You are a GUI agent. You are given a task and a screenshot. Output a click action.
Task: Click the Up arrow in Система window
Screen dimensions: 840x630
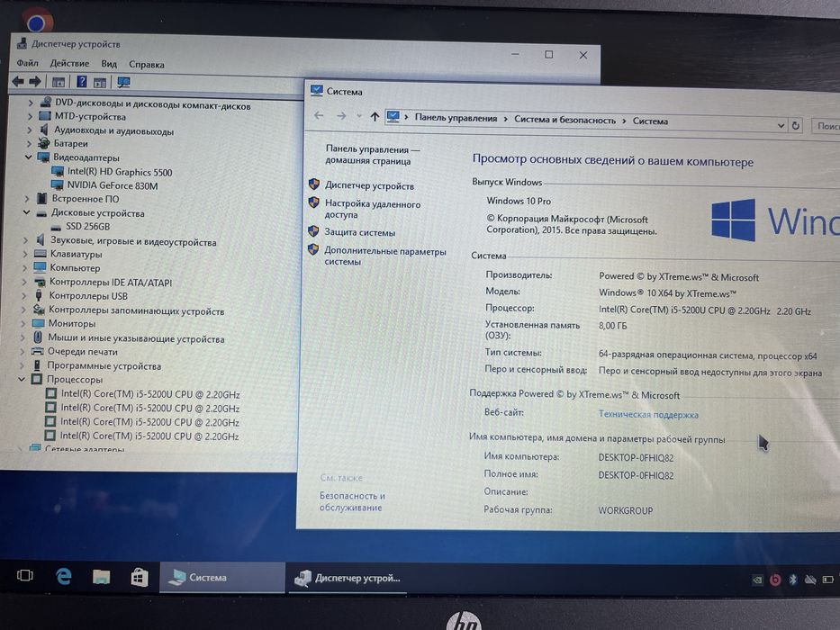point(375,116)
